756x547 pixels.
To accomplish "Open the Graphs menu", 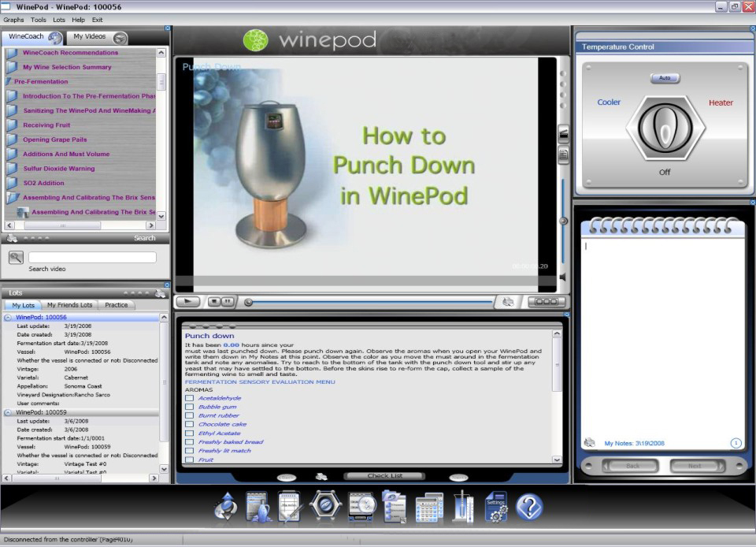I will point(13,20).
